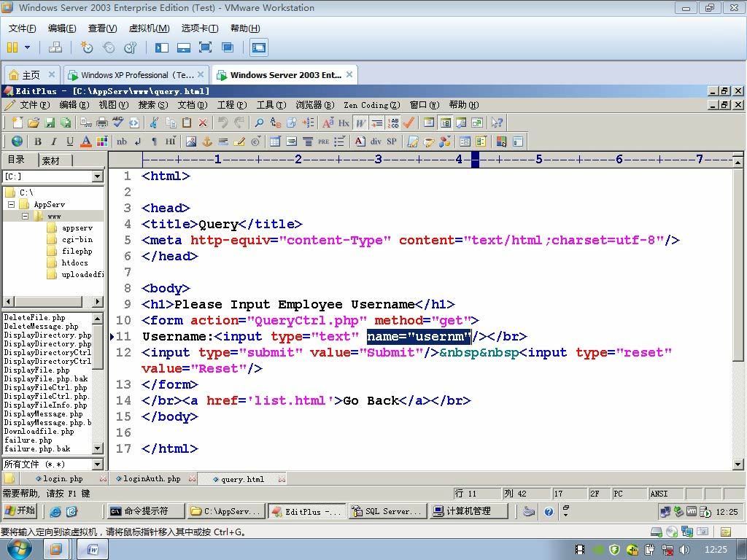Open the EditPlus 工具(T) menu

[x=271, y=105]
